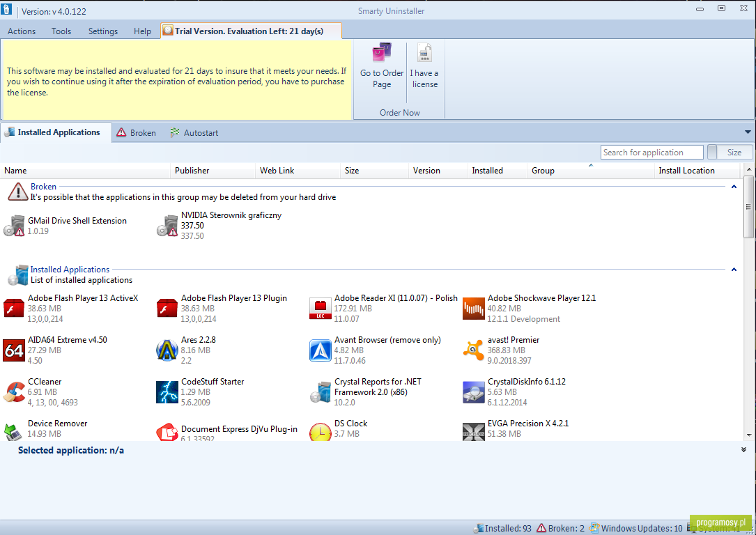Sort by the Publisher column header
756x535 pixels.
tap(213, 171)
